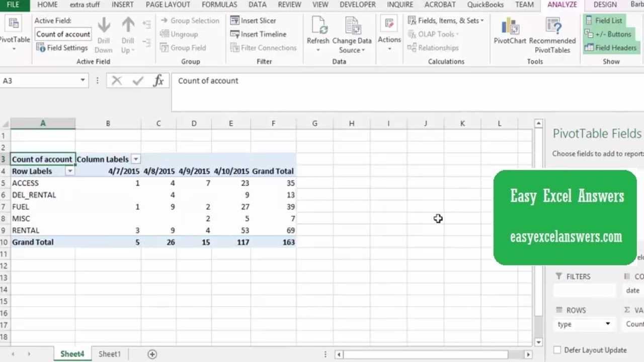The width and height of the screenshot is (644, 362).
Task: Select the DEL_RENTAL row label
Action: [43, 195]
